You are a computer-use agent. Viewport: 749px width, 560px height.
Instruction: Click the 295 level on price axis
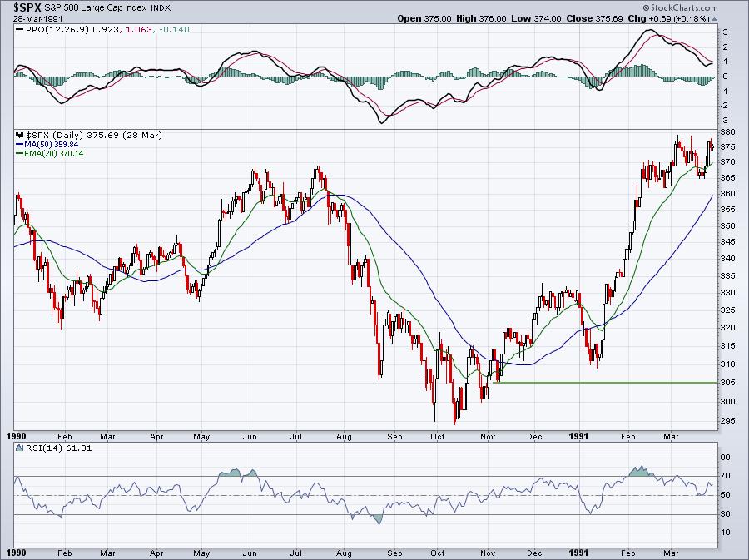pyautogui.click(x=727, y=420)
